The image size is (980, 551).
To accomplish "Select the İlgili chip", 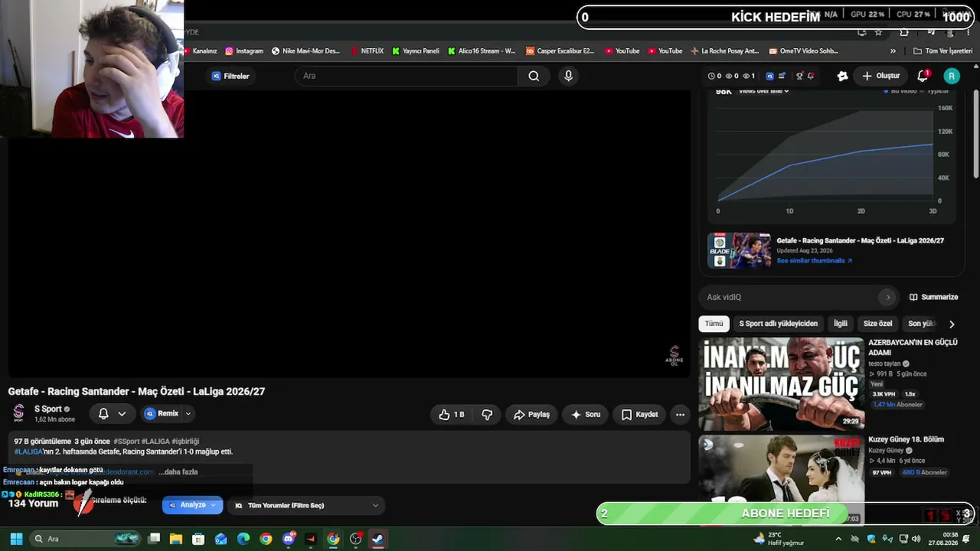I will (x=841, y=324).
